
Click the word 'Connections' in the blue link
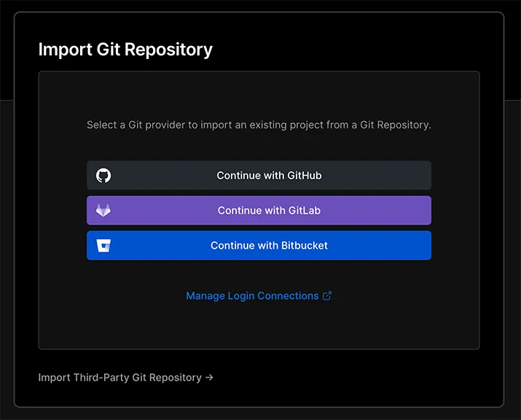(x=288, y=295)
